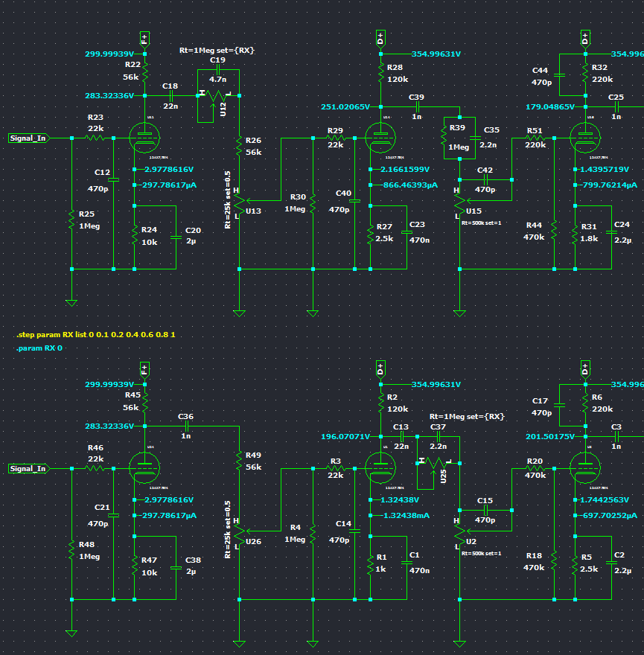Viewport: 644px width, 655px height.
Task: Click the C42 470p capacitor
Action: click(485, 179)
